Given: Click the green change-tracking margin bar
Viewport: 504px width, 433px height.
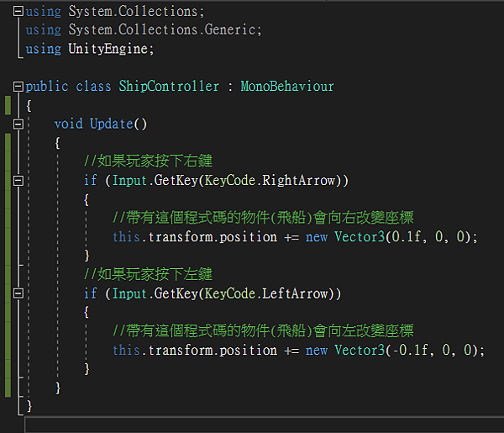Looking at the screenshot, I should click(8, 265).
